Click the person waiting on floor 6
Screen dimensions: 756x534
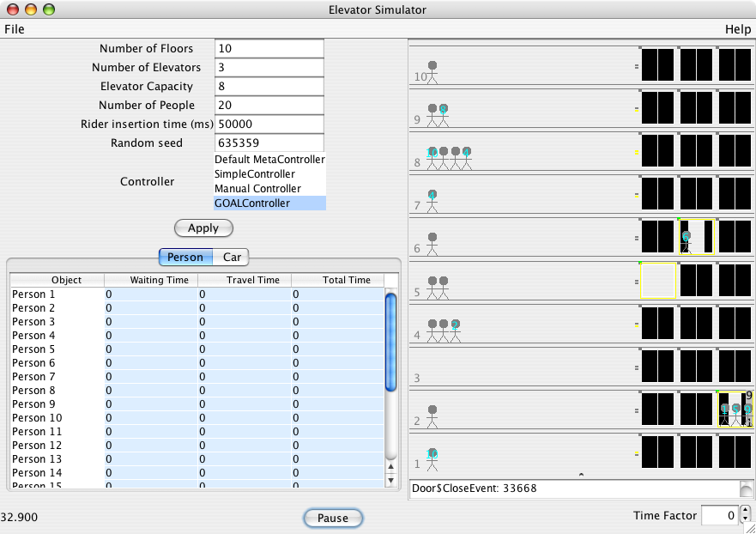(432, 244)
